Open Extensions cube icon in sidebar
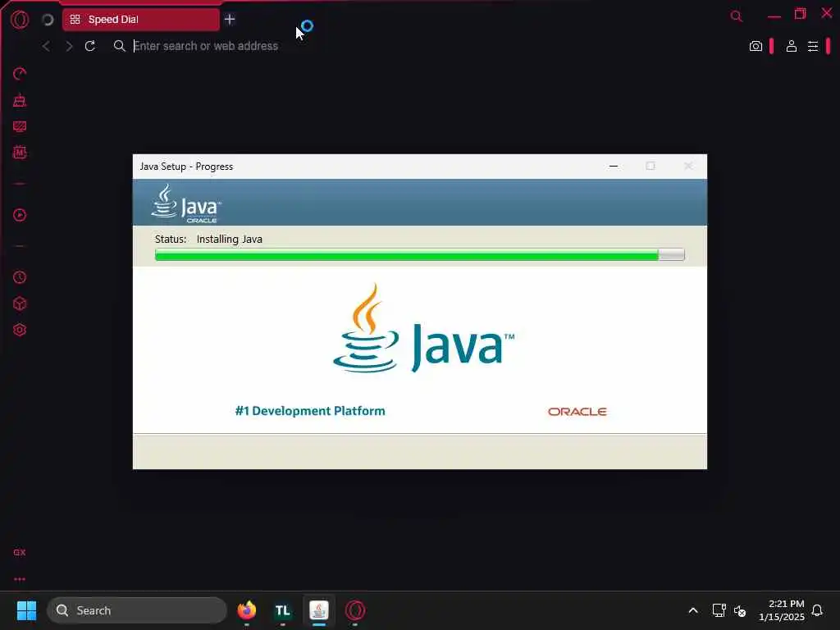 [x=20, y=304]
